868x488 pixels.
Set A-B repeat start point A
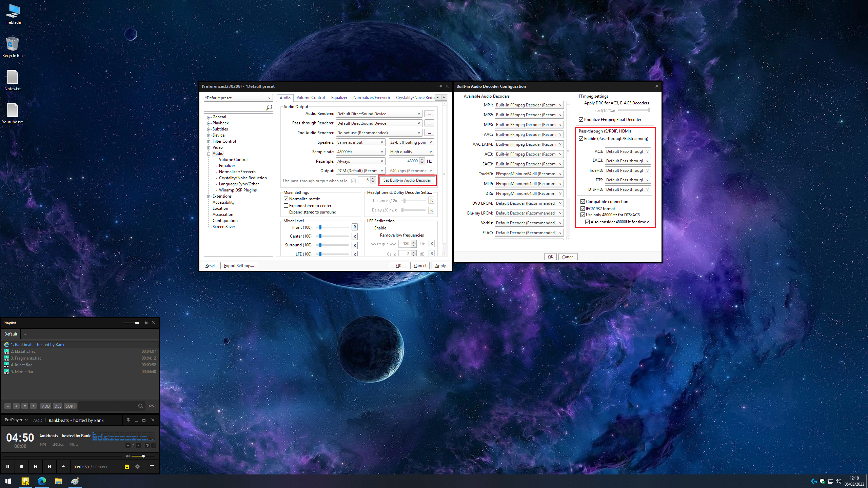[128, 445]
